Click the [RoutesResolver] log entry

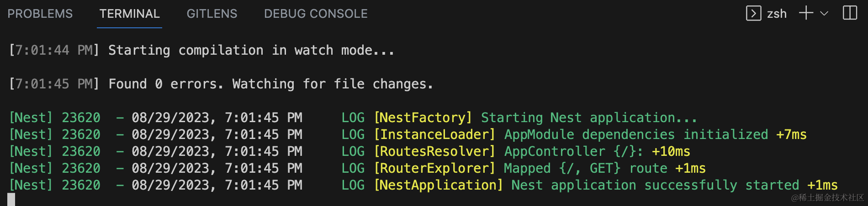tap(434, 151)
